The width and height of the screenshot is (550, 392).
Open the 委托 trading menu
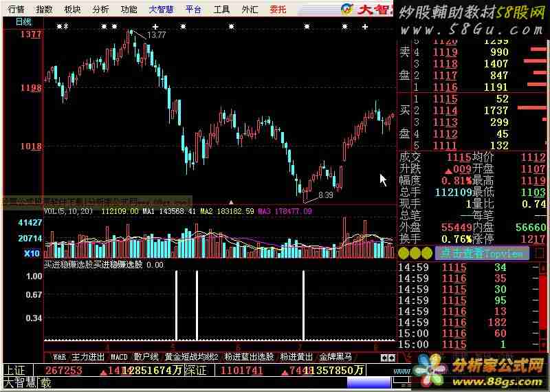point(278,9)
